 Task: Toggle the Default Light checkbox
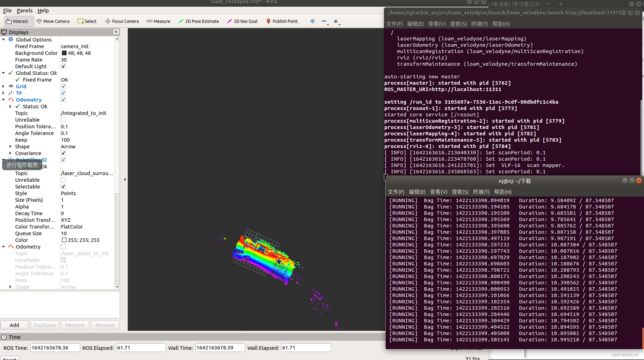point(63,66)
